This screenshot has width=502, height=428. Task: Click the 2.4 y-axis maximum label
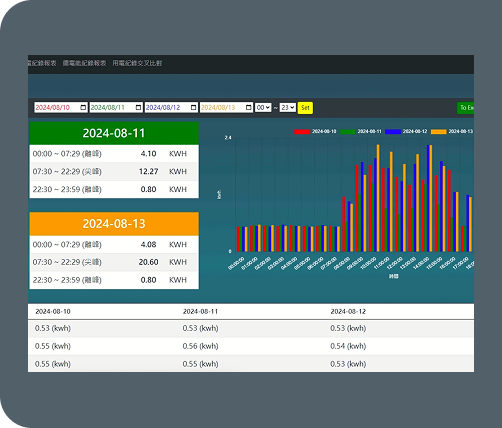(228, 137)
